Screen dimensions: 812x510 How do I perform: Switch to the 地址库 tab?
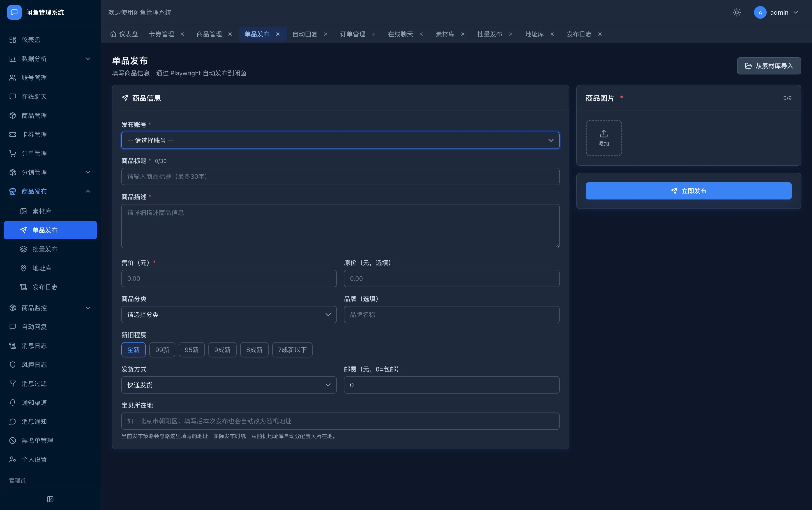point(534,34)
